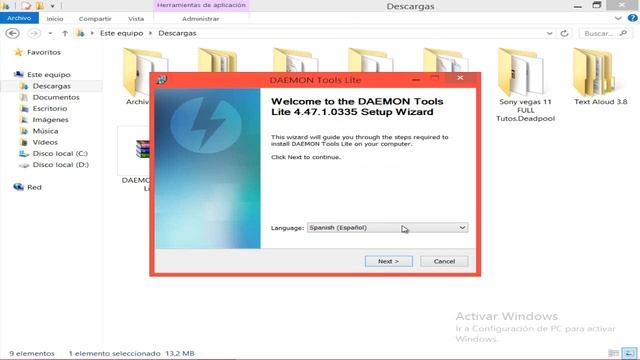Image resolution: width=640 pixels, height=360 pixels.
Task: Switch to details view in status bar
Action: (613, 353)
